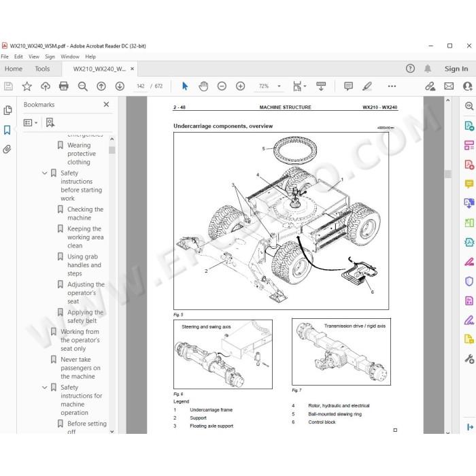This screenshot has height=476, width=476.
Task: Open 'Keeping the working area clean' bookmark
Action: click(85, 237)
